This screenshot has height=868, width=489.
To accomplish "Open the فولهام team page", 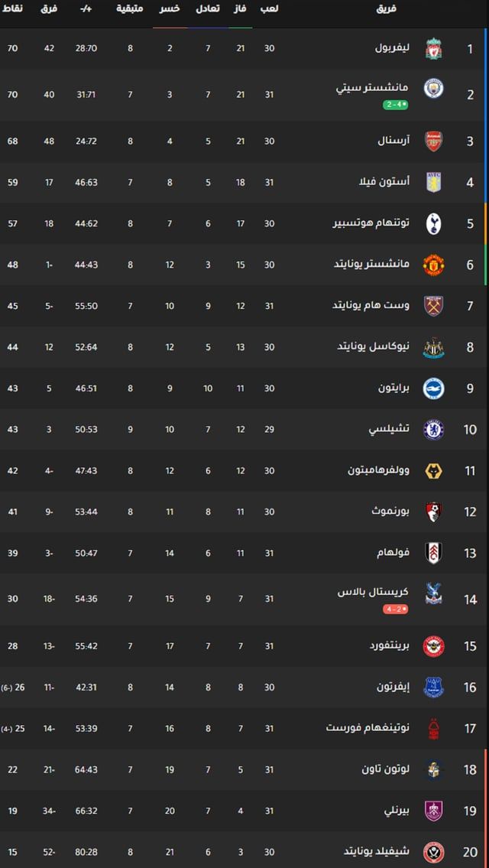I will pos(393,552).
